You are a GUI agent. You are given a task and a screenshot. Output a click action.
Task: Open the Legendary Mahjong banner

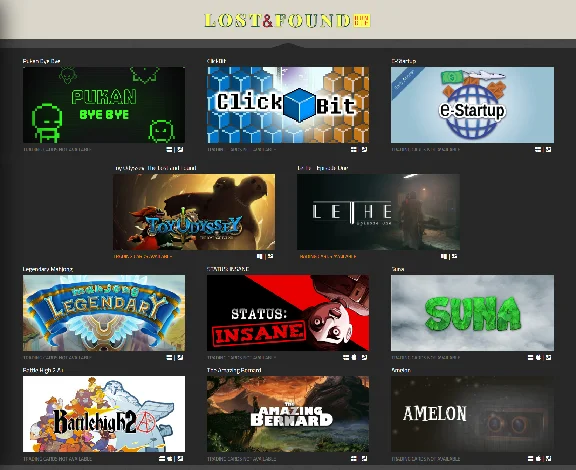(104, 313)
